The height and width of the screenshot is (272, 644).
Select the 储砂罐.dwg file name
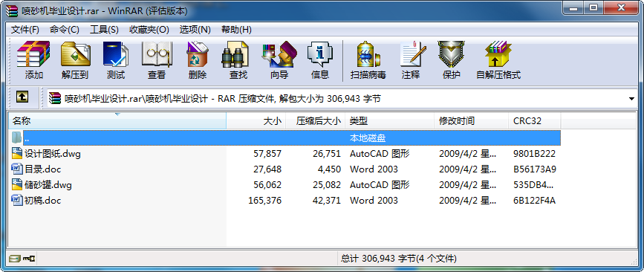tap(48, 184)
